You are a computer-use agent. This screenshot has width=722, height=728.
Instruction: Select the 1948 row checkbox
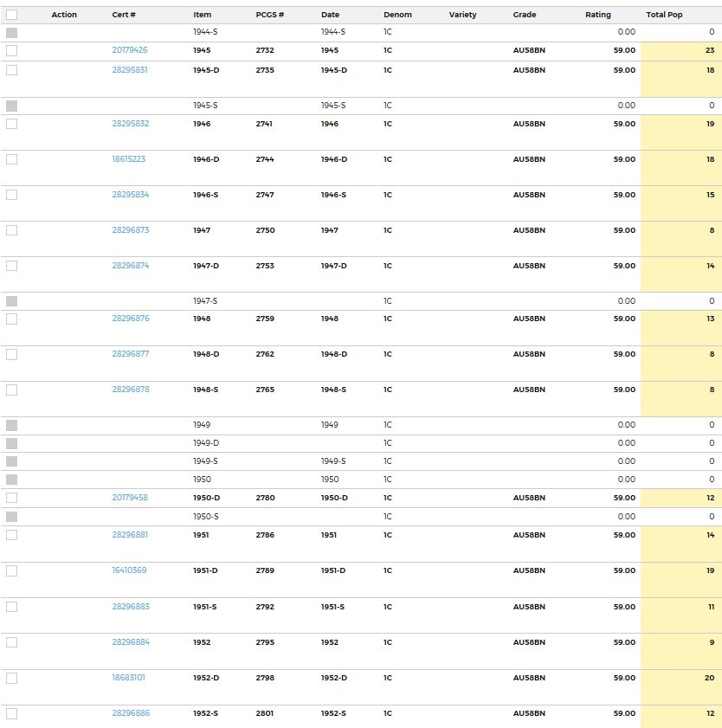pos(11,319)
